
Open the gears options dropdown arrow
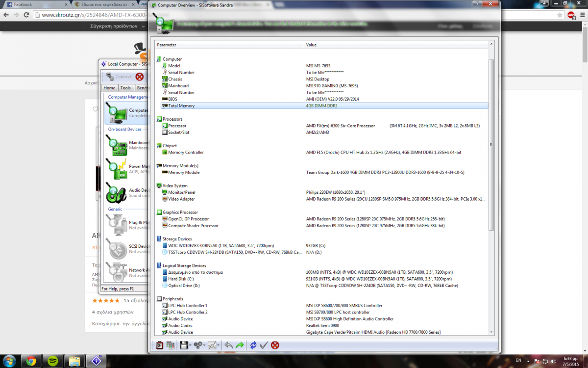click(205, 345)
